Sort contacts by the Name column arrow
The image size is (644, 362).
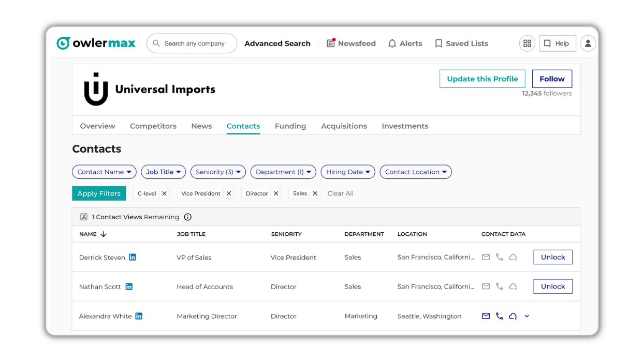[104, 234]
